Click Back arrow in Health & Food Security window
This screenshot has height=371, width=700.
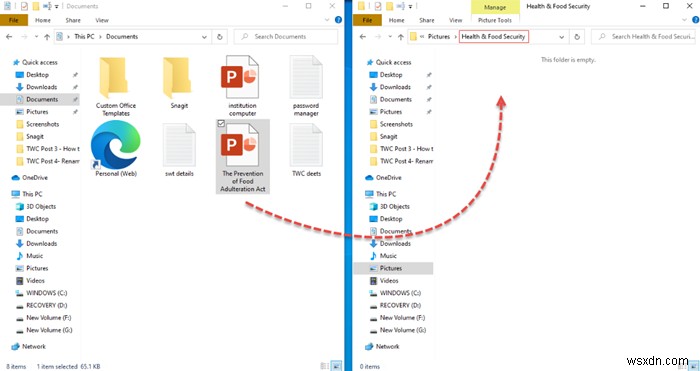[x=362, y=37]
